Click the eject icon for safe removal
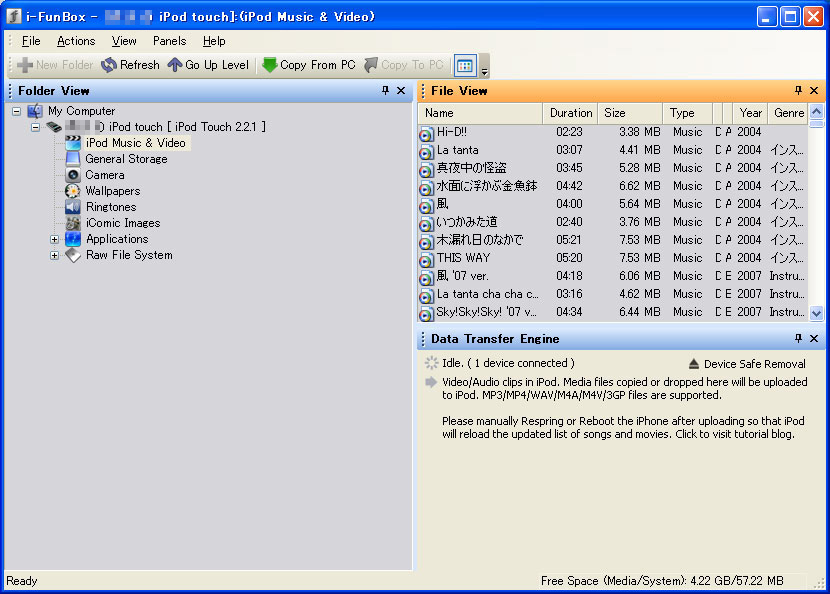Screen dimensions: 830x594 click(x=693, y=364)
